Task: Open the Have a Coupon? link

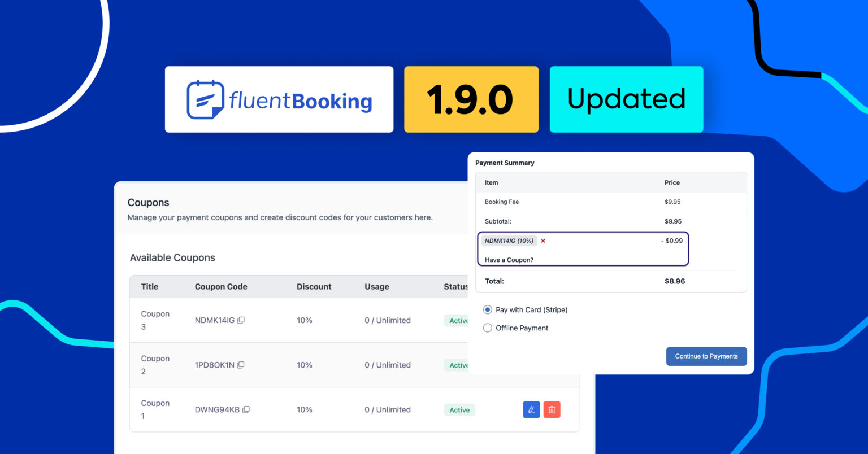Action: (509, 260)
